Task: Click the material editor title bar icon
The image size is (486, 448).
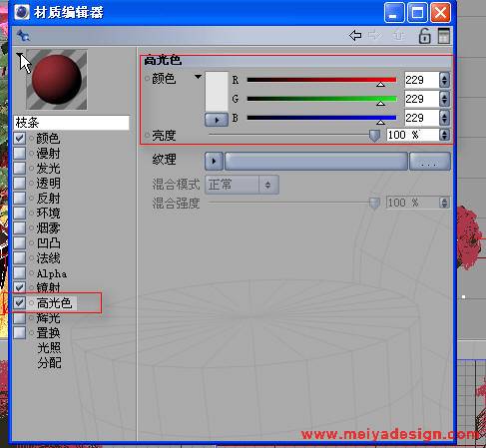Action: pos(22,12)
